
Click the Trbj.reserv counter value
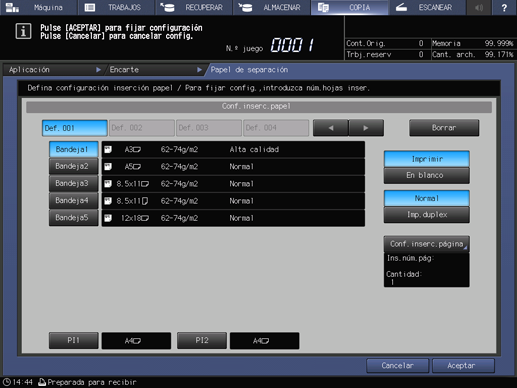pyautogui.click(x=421, y=54)
